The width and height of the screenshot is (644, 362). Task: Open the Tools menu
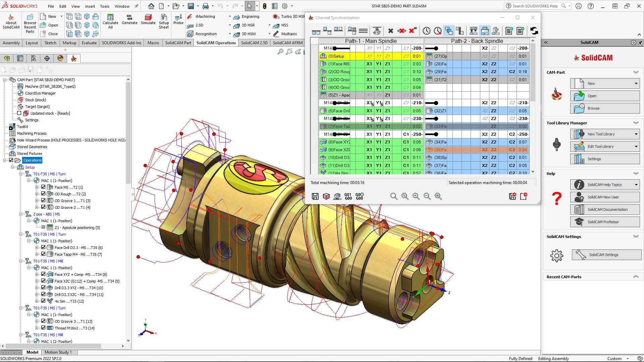point(105,6)
